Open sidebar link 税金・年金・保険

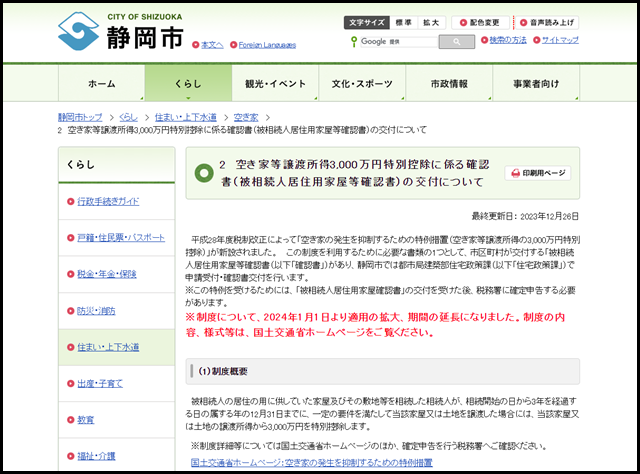coord(107,274)
